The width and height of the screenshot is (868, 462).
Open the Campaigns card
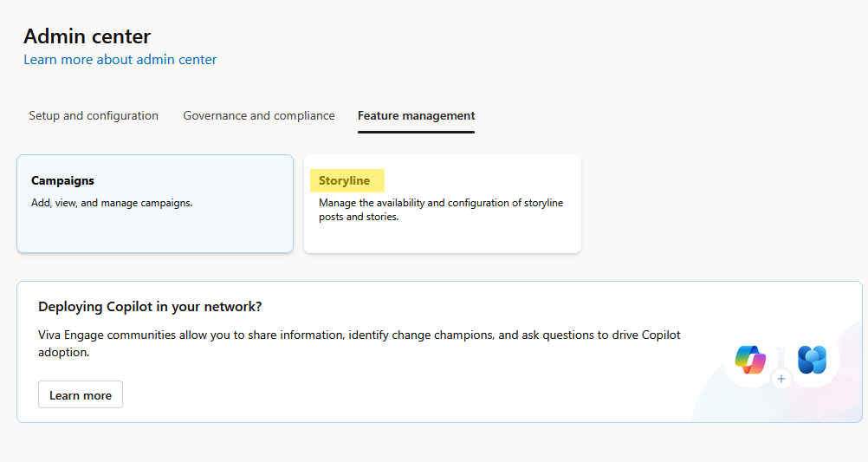[x=155, y=204]
